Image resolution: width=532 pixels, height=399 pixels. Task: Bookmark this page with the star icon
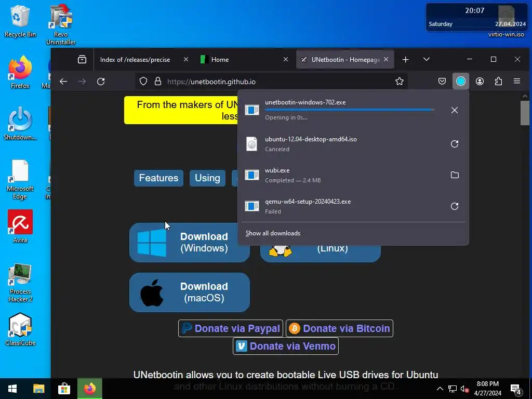pyautogui.click(x=400, y=82)
